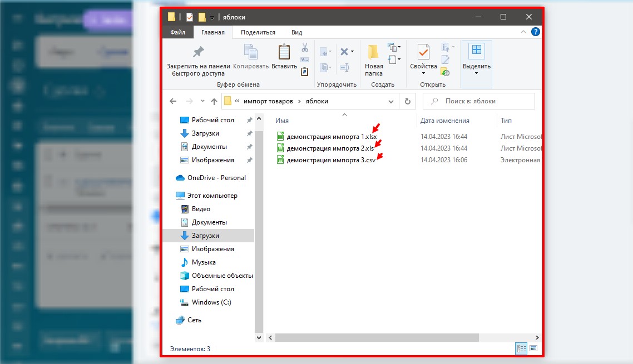Open the recent locations chevron beside Forward

pyautogui.click(x=202, y=101)
